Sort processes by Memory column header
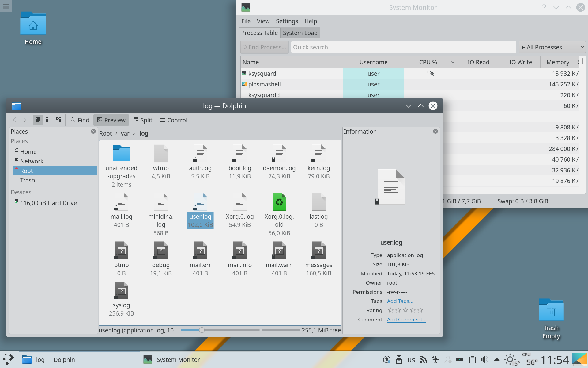588x368 pixels. (557, 62)
